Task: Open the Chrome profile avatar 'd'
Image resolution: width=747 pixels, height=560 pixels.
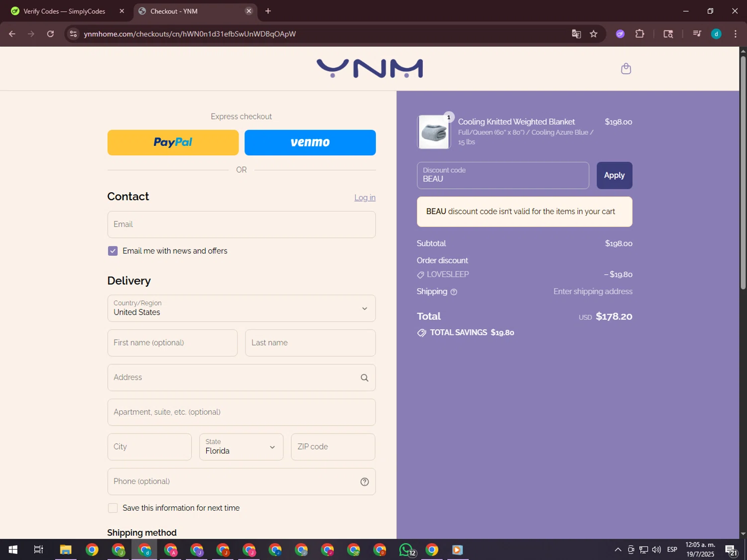Action: tap(716, 34)
